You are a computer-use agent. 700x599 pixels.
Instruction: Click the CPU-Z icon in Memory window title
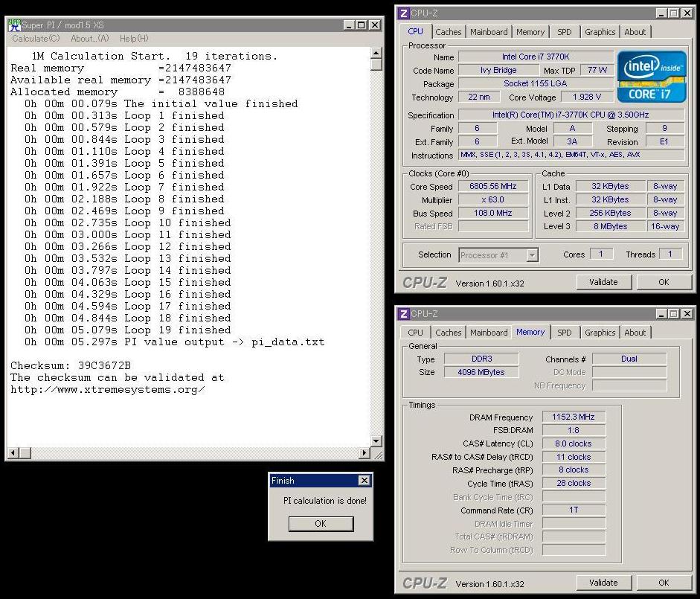pos(403,314)
